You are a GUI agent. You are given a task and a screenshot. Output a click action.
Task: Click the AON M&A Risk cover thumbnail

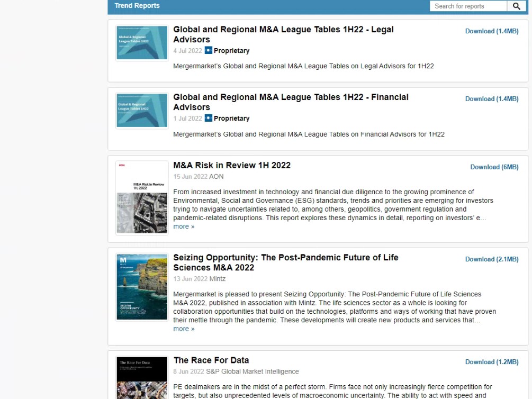pyautogui.click(x=142, y=197)
